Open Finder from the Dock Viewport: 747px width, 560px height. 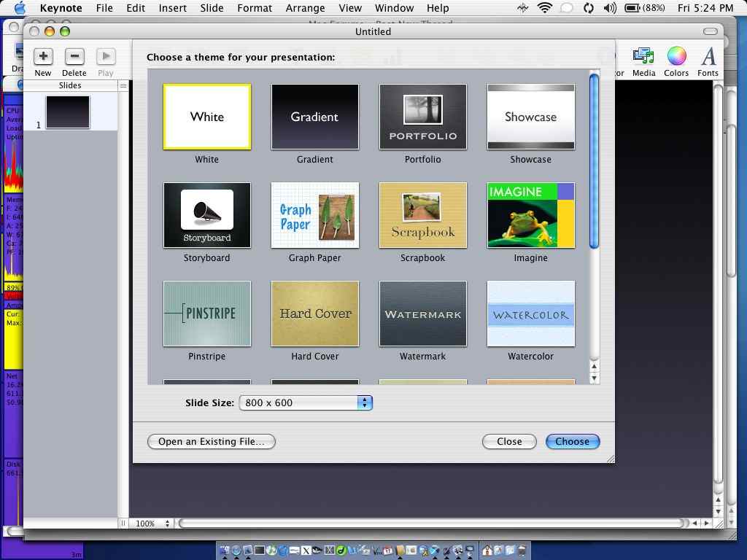225,551
